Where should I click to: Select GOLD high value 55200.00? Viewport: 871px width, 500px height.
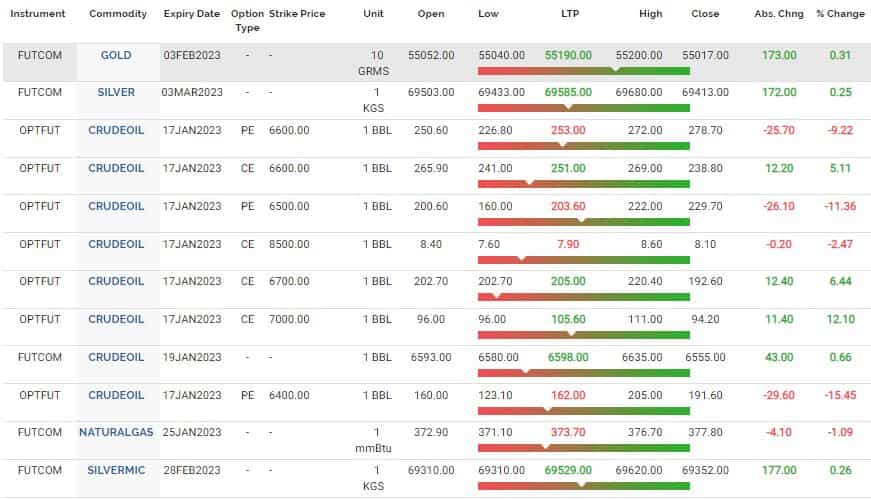pyautogui.click(x=639, y=55)
